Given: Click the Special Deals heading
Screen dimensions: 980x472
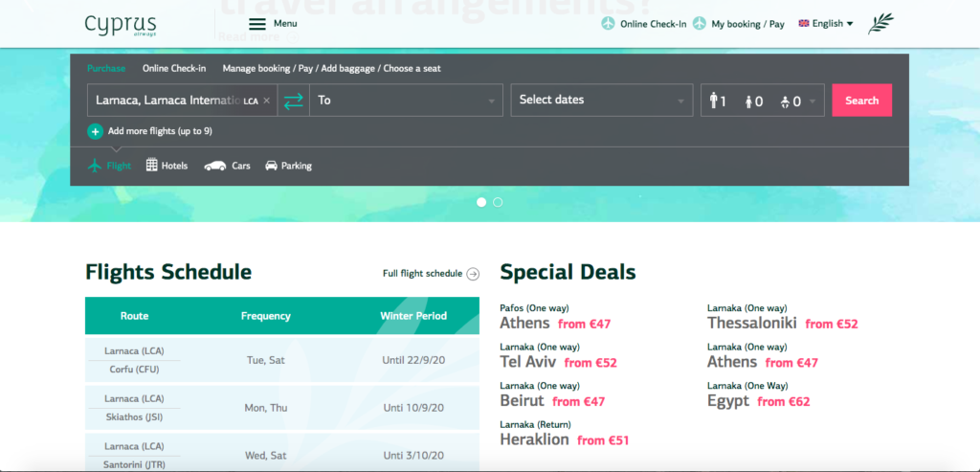Looking at the screenshot, I should [568, 272].
